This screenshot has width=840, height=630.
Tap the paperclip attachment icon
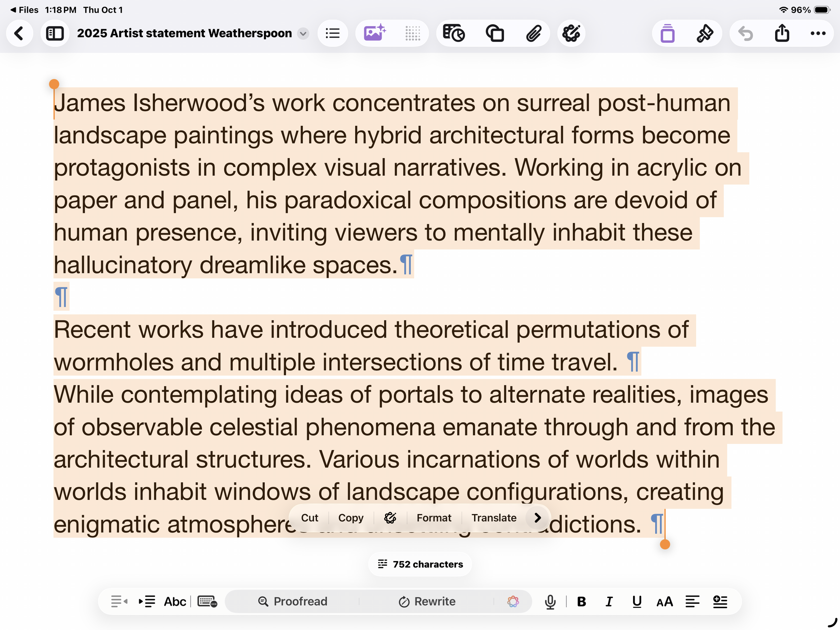pos(534,33)
